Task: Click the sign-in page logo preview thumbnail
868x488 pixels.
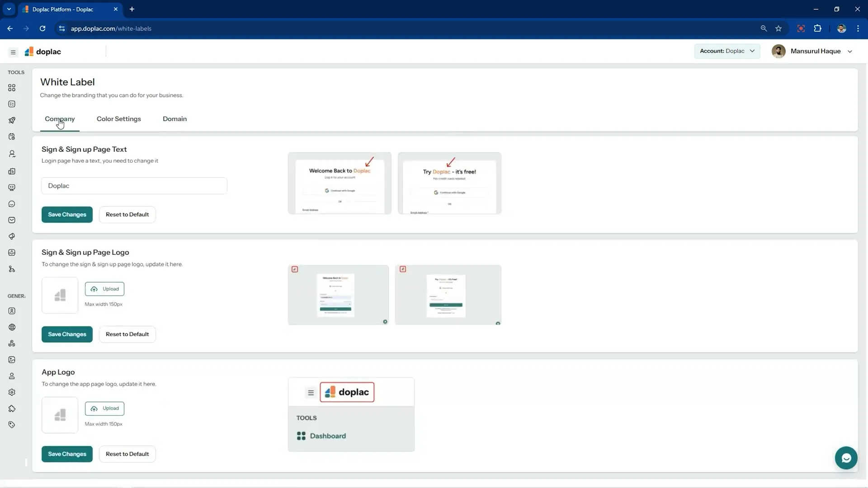Action: 338,295
